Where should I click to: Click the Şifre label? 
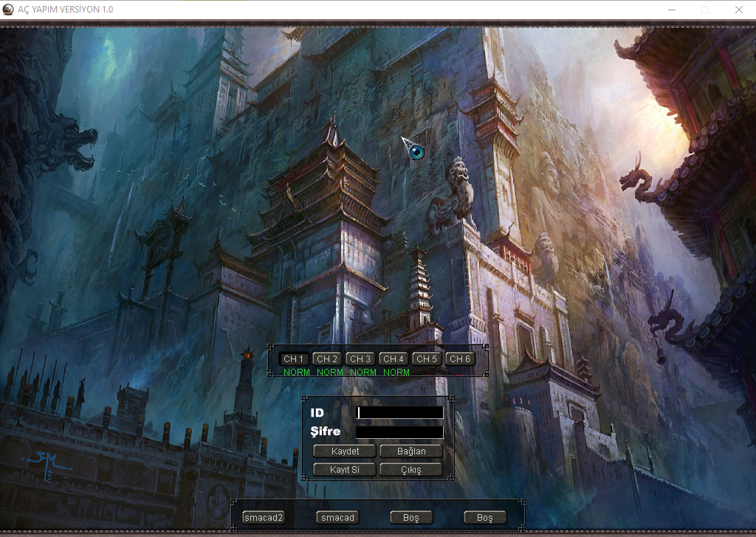click(x=326, y=432)
